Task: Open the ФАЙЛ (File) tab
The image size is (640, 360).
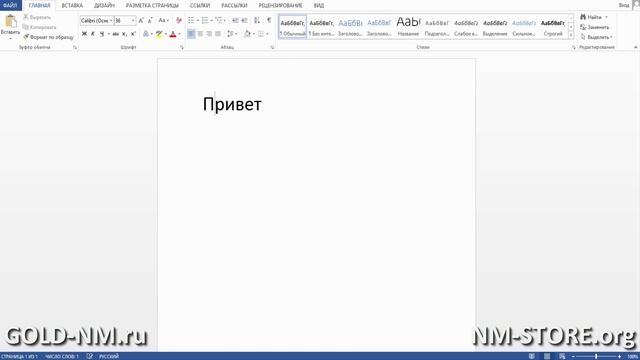Action: (x=10, y=5)
